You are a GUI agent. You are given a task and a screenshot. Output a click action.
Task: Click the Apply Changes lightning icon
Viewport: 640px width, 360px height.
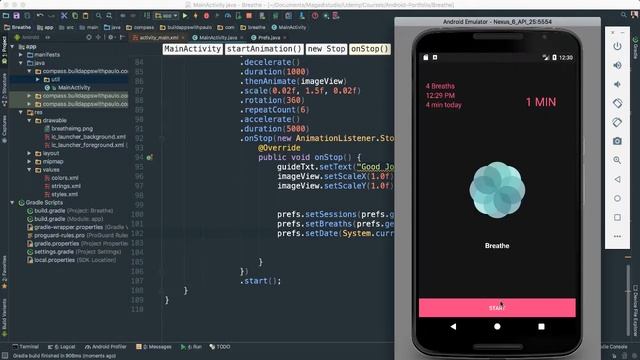tap(196, 16)
